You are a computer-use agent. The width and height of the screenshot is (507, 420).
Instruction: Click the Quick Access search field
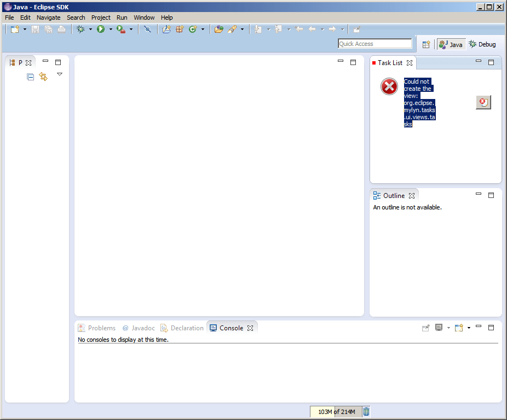(375, 44)
